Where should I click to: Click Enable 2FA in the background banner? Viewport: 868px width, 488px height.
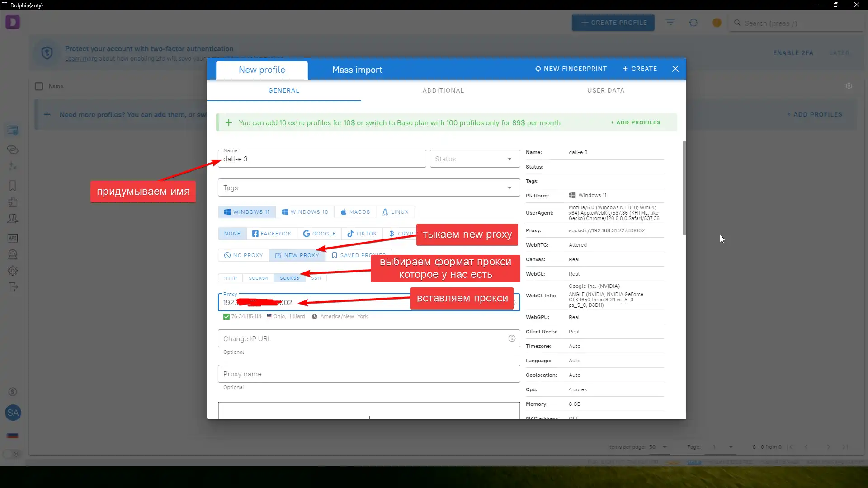[x=793, y=53]
